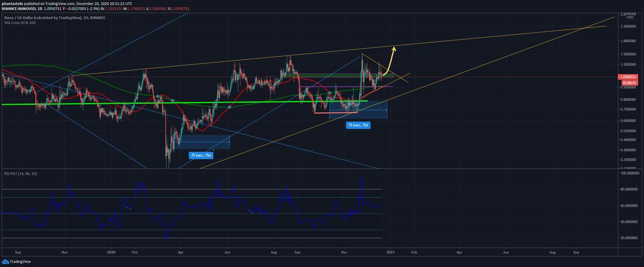Select the 75 bars, 75d label near November
Image resolution: width=644 pixels, height=267 pixels.
358,124
